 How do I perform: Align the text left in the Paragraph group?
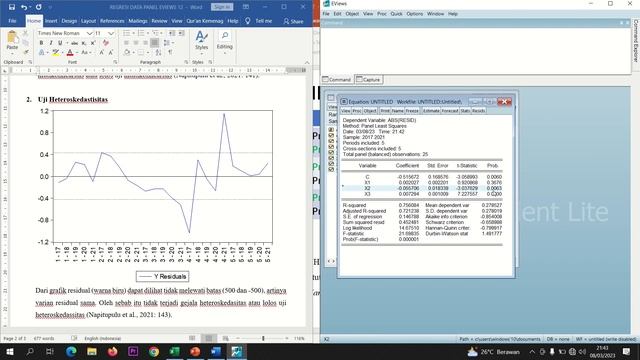coord(126,43)
